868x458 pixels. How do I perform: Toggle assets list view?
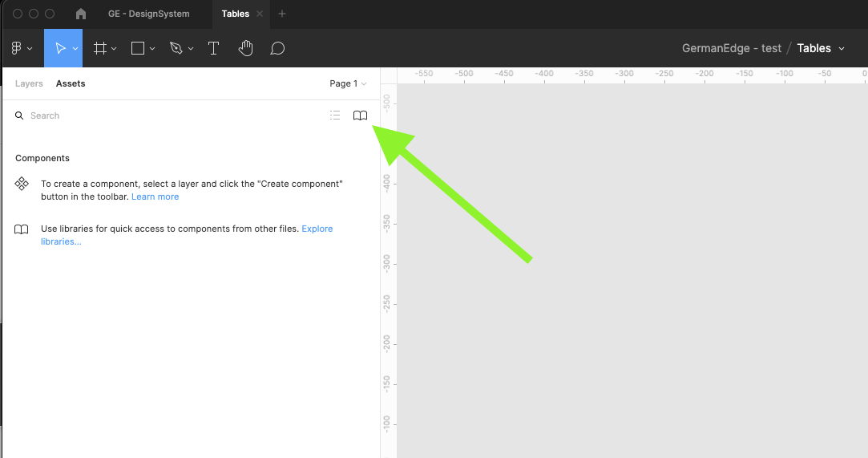pos(335,116)
